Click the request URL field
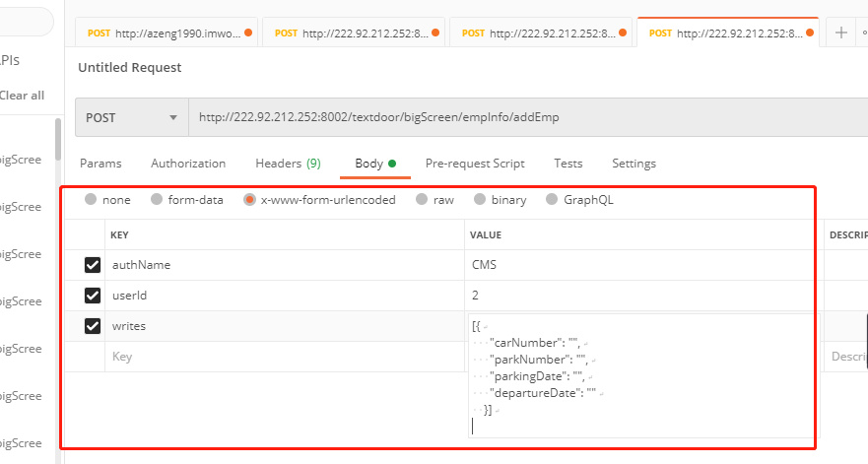The image size is (868, 464). [528, 117]
